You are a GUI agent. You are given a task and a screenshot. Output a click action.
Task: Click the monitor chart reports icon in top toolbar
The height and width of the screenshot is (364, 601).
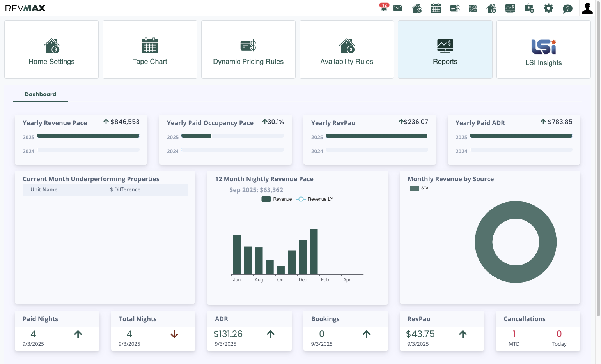pos(510,8)
